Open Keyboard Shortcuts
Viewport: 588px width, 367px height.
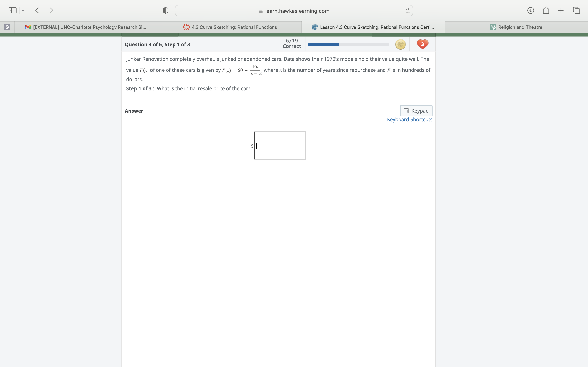click(409, 119)
